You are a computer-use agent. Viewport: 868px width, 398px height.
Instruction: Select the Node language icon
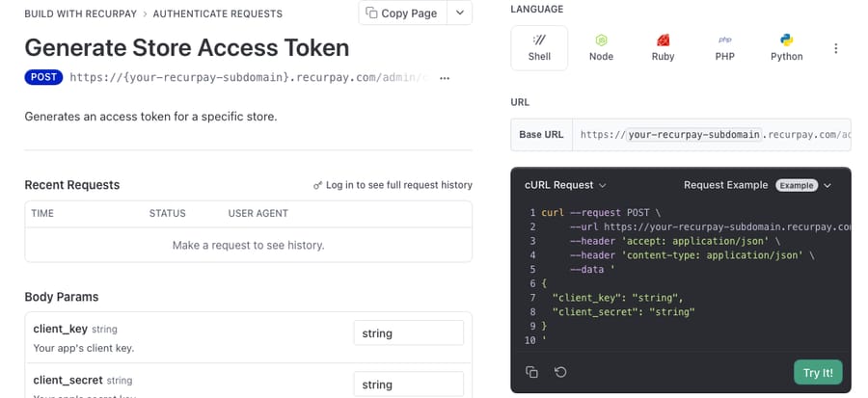pos(601,48)
